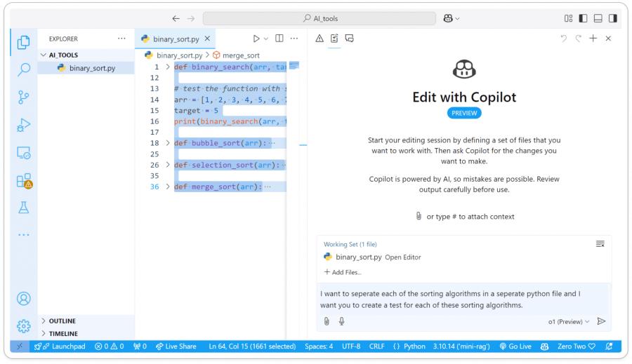Image resolution: width=632 pixels, height=364 pixels.
Task: Click Go Live in the status bar
Action: (x=515, y=346)
